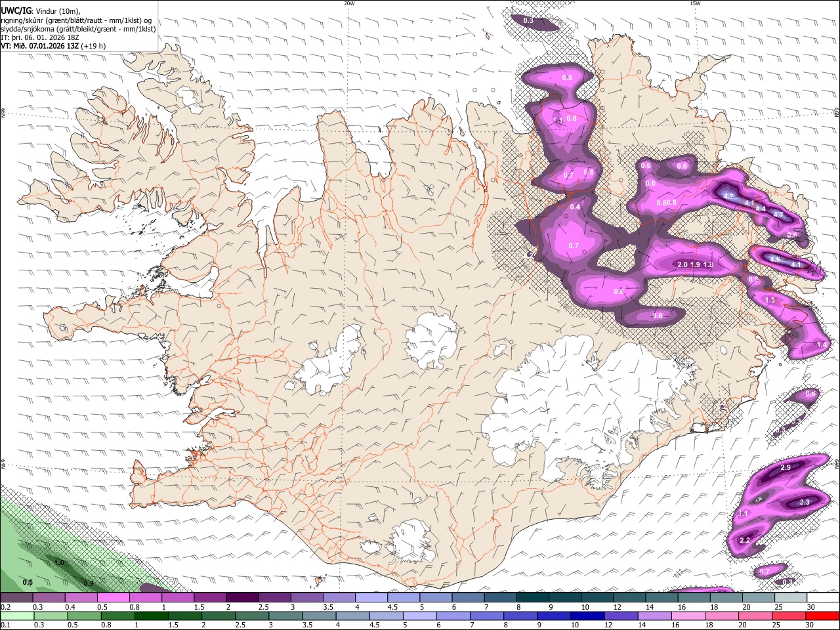Click the top-row snow swatch starting at 3.5
Viewport: 840px width, 630px height.
339,597
